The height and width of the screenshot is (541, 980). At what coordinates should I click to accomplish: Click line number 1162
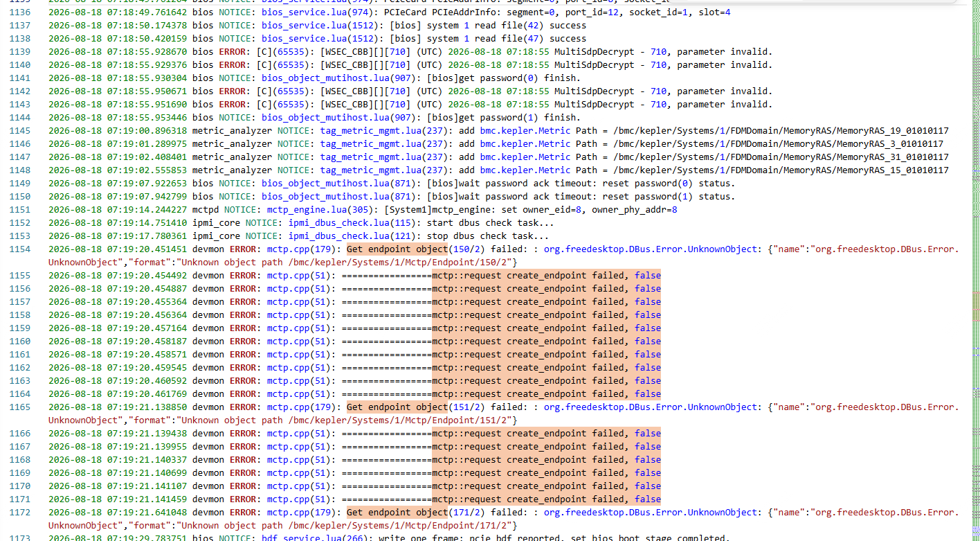click(x=20, y=368)
